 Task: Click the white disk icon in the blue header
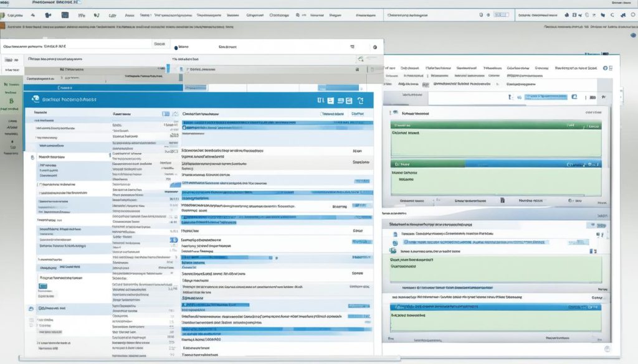[330, 100]
